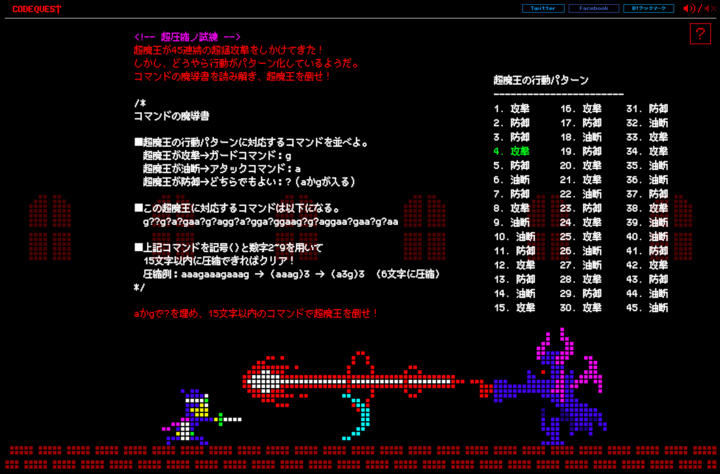
Task: Click pattern entry 12. 攻撃
Action: point(514,265)
